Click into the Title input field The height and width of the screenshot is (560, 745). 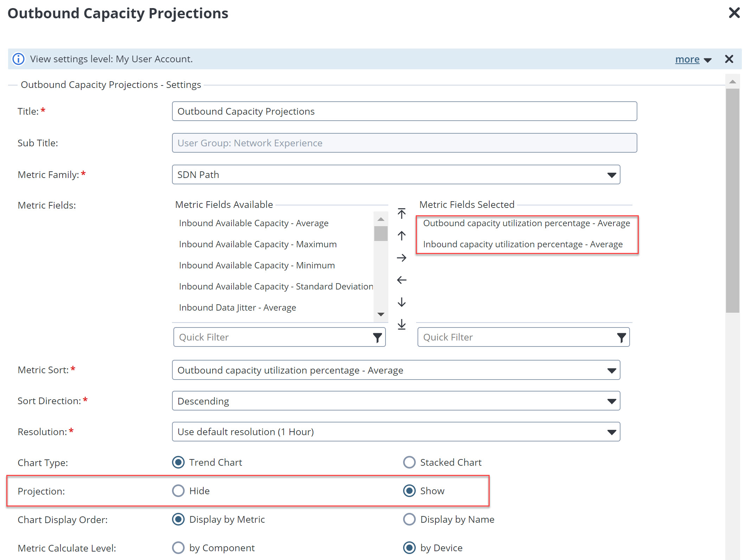tap(404, 111)
